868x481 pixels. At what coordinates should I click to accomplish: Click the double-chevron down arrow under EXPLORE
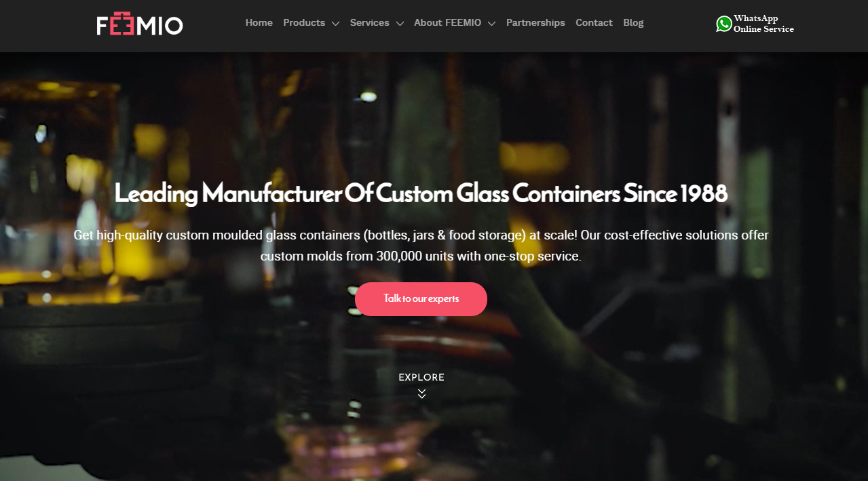click(421, 393)
